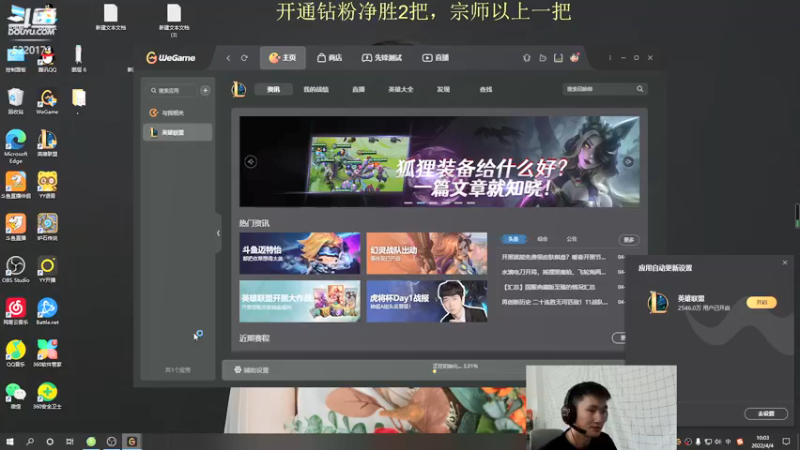Open the 【汇总】 headline in the news list
800x450 pixels.
click(549, 287)
